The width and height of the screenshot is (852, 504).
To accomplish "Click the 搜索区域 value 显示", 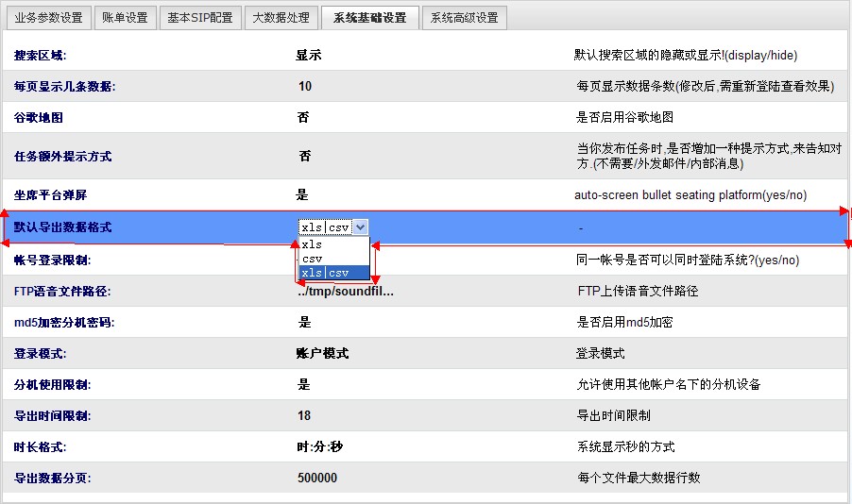I will pyautogui.click(x=309, y=56).
